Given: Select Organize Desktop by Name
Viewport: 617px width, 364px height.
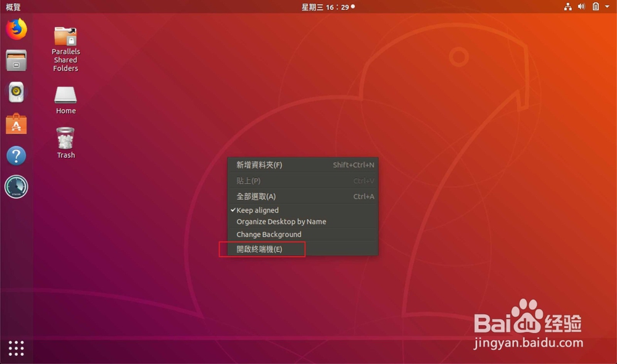Looking at the screenshot, I should coord(302,221).
